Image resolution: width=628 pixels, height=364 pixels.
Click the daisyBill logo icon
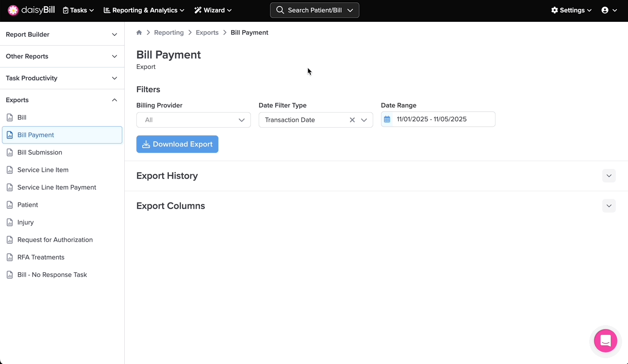[13, 10]
